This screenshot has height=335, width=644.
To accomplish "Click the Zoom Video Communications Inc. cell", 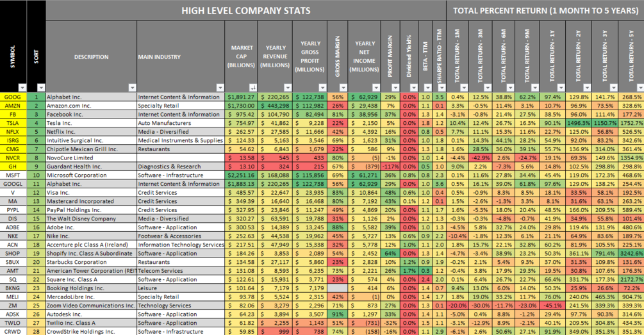I will pos(91,306).
